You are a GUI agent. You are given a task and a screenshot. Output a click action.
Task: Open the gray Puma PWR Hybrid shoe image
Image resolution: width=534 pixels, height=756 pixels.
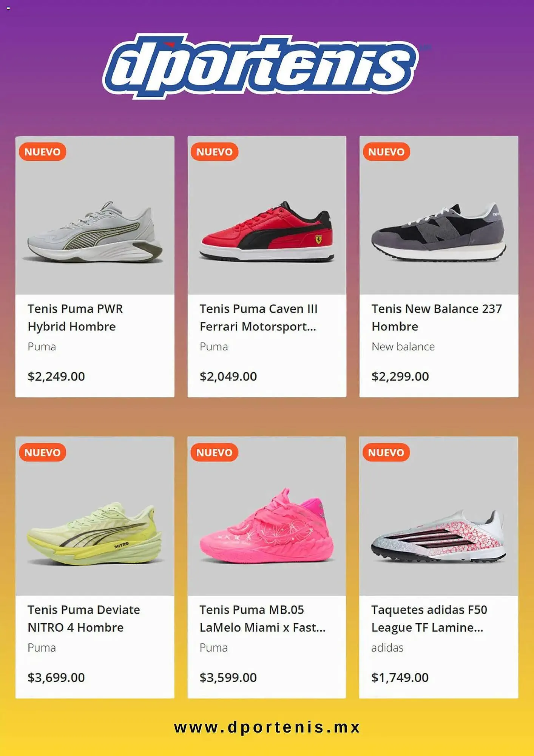(95, 233)
